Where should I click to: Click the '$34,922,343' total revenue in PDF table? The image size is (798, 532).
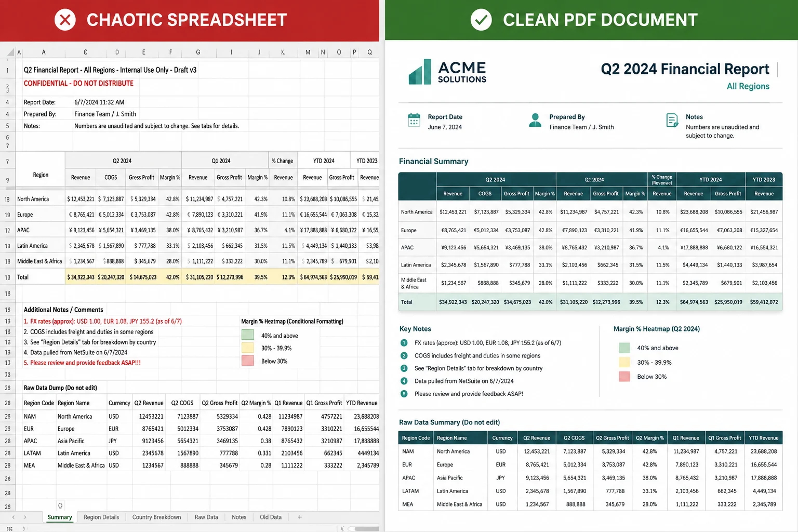coord(453,302)
